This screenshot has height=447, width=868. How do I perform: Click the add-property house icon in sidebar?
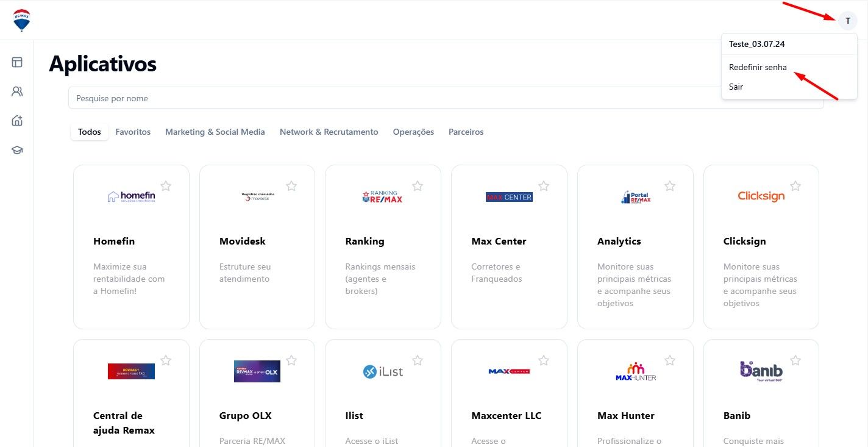tap(17, 121)
